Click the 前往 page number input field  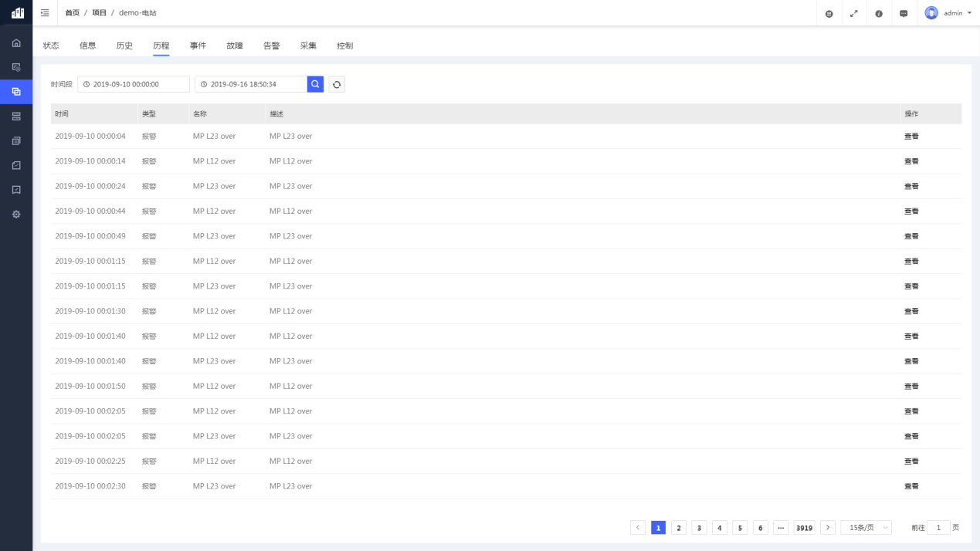click(x=938, y=528)
